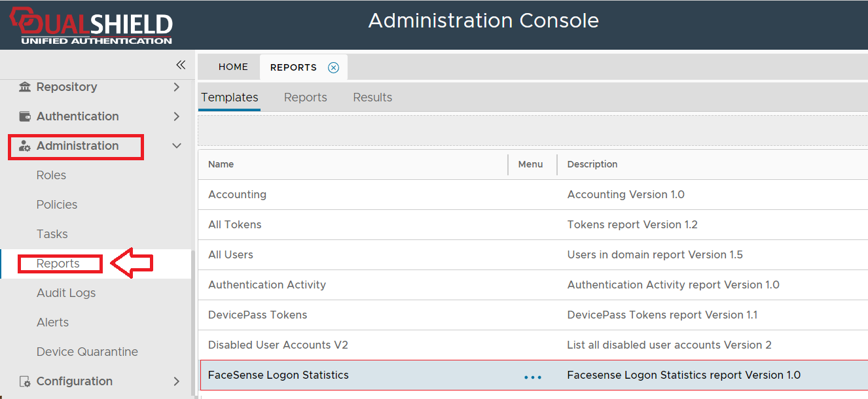Open FaceSense Logon Statistics three-dot menu
Viewport: 868px width, 399px height.
pyautogui.click(x=532, y=377)
